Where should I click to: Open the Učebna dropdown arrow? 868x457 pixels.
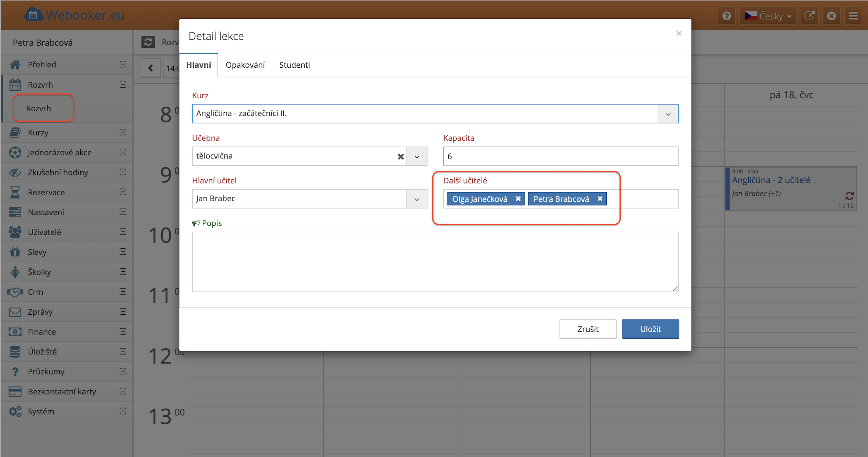click(417, 157)
